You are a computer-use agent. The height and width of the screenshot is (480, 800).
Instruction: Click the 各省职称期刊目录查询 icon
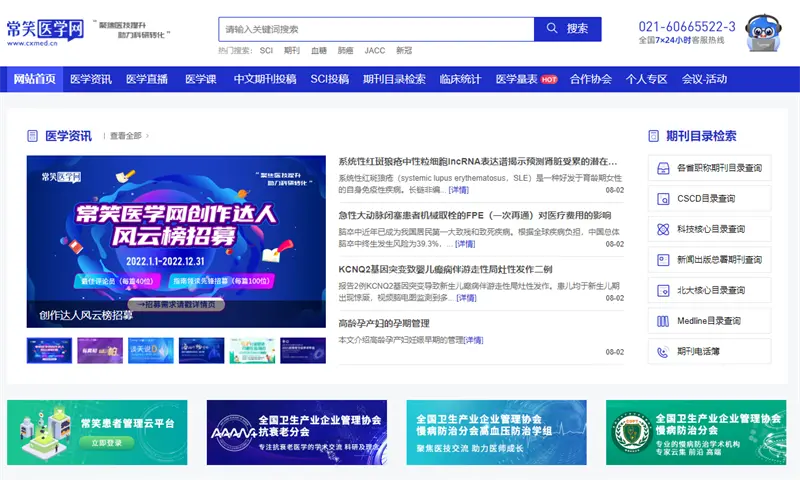click(x=662, y=169)
